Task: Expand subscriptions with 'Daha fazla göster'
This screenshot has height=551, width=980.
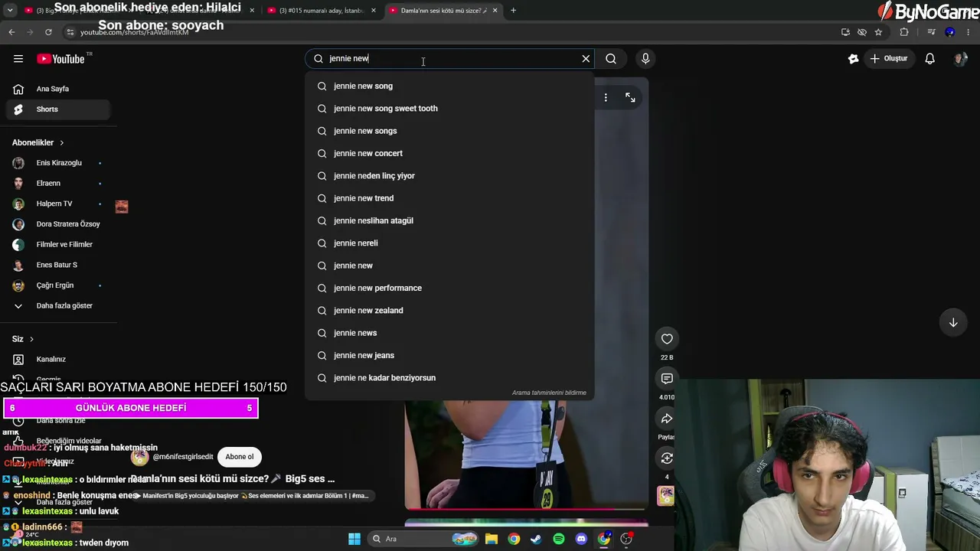Action: (60, 306)
